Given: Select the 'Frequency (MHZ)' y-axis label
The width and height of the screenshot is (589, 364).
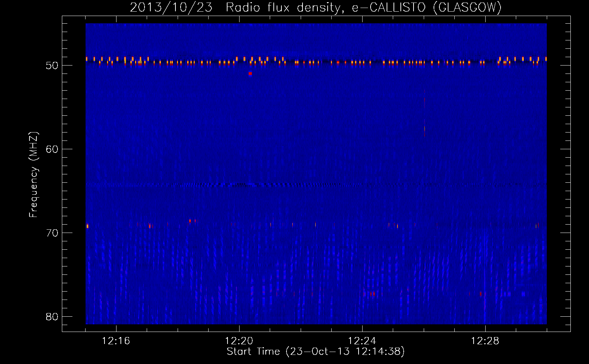Looking at the screenshot, I should coord(33,175).
